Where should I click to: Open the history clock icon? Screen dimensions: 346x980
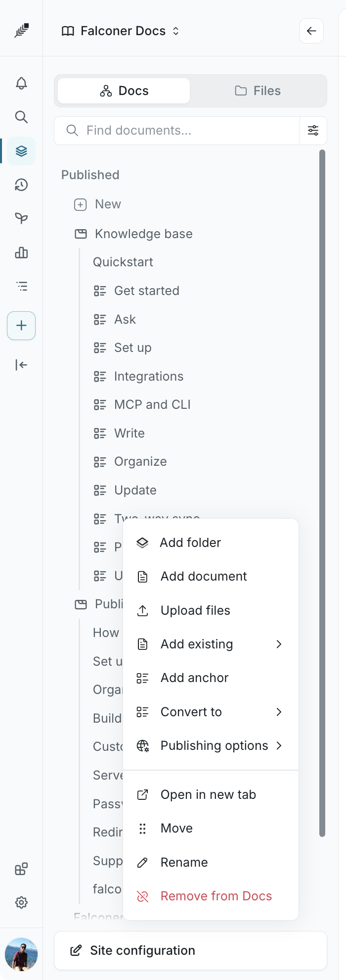[x=21, y=185]
